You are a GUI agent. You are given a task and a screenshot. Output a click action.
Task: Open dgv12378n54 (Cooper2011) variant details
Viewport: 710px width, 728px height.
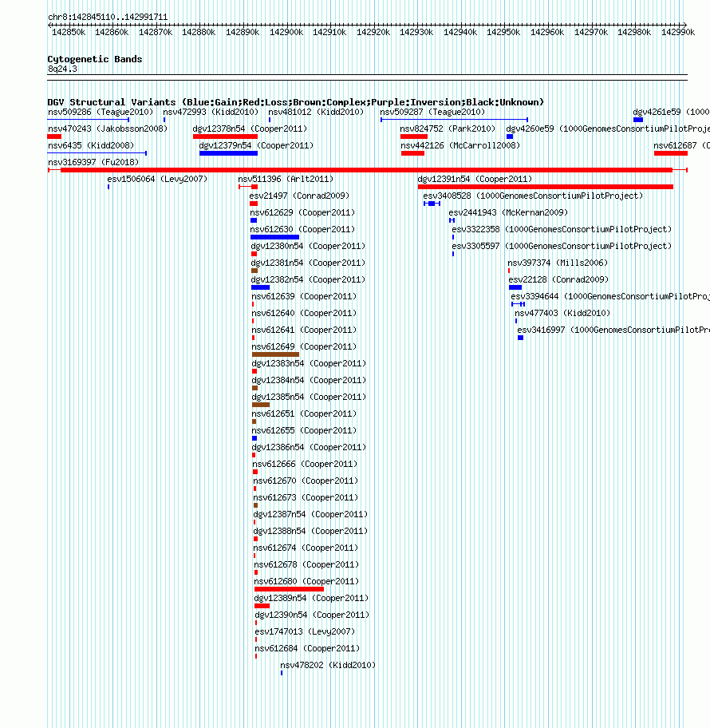click(250, 129)
